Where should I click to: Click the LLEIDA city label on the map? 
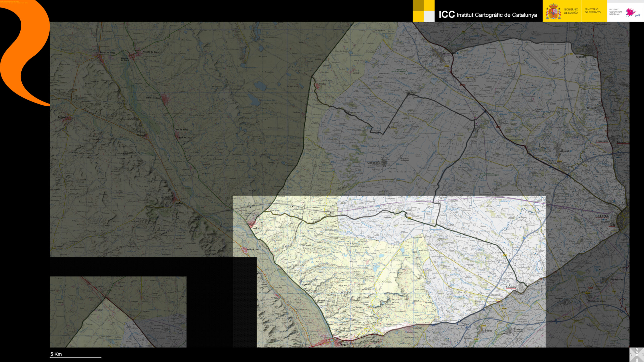point(602,216)
